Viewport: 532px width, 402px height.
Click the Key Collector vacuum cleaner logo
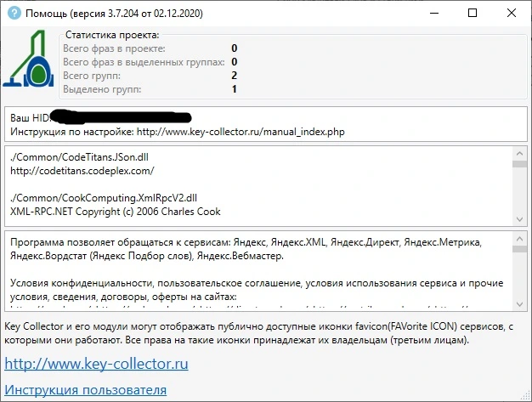pos(29,58)
